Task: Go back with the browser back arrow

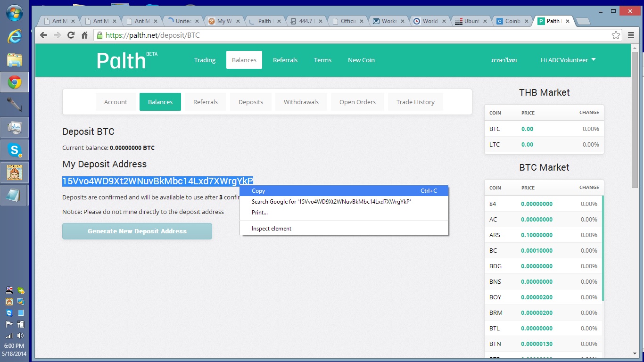Action: 43,35
